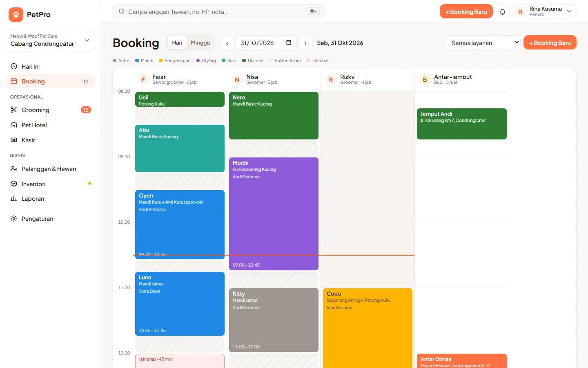This screenshot has height=368, width=588.
Task: Open Rina Kusuma account menu chevron
Action: tap(569, 11)
